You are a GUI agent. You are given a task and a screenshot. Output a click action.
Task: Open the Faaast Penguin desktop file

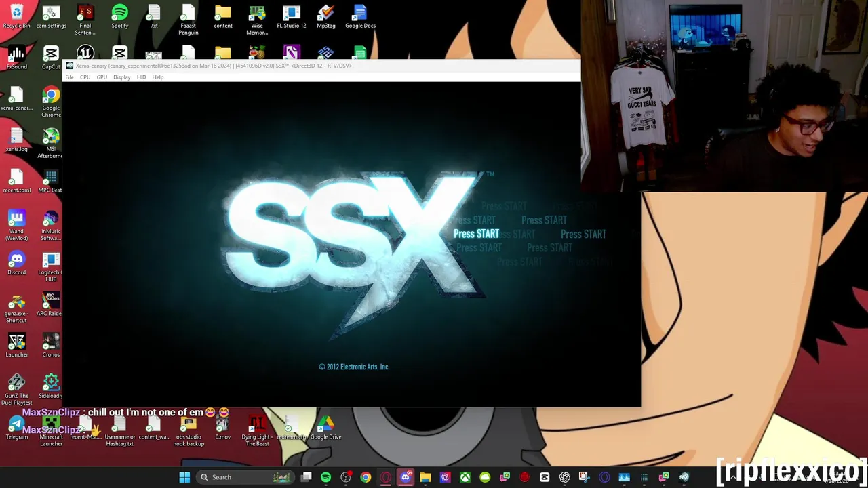188,19
